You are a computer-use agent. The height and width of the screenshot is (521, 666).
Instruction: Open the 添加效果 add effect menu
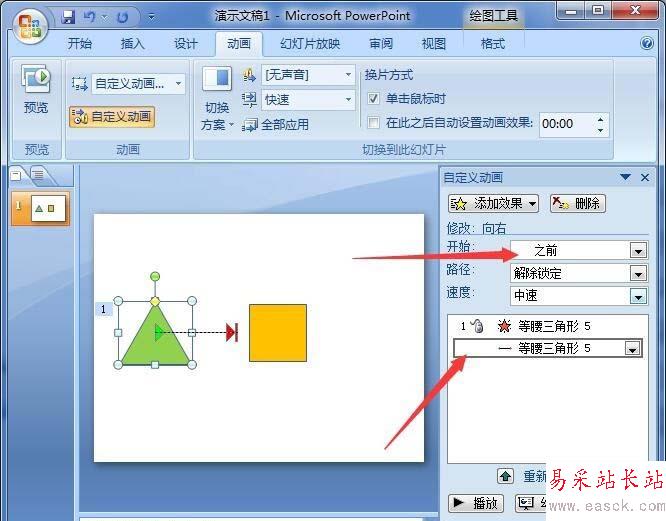pos(494,204)
